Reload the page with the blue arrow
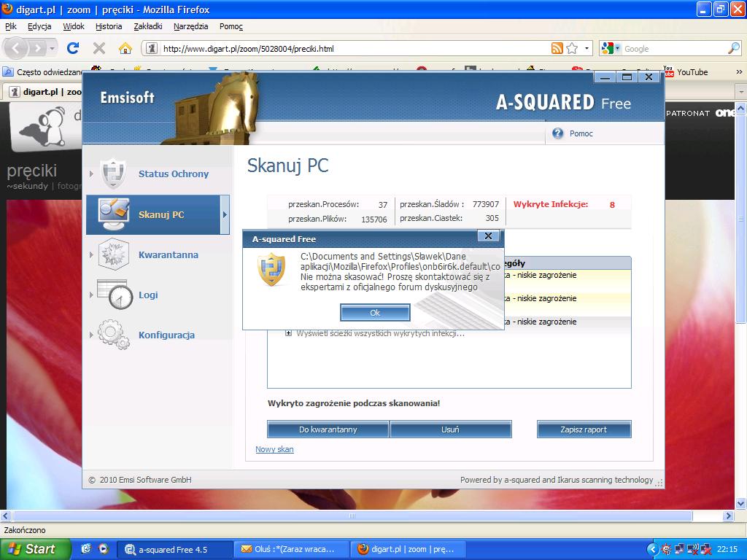747x560 pixels. [73, 48]
